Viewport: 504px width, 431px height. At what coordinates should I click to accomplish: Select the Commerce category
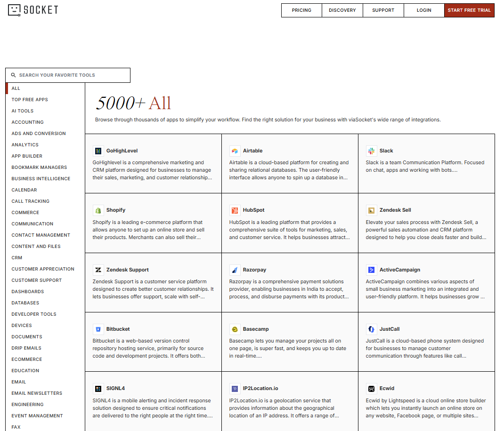click(45, 213)
